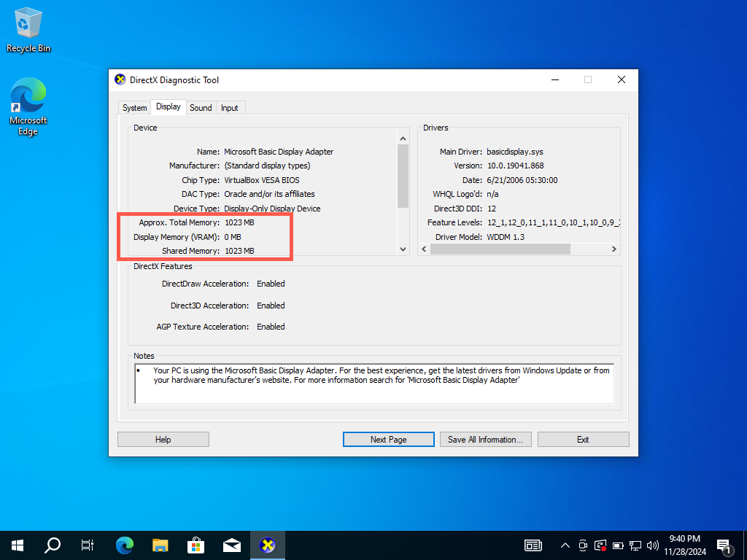Launch Microsoft Store from the taskbar

tap(196, 545)
